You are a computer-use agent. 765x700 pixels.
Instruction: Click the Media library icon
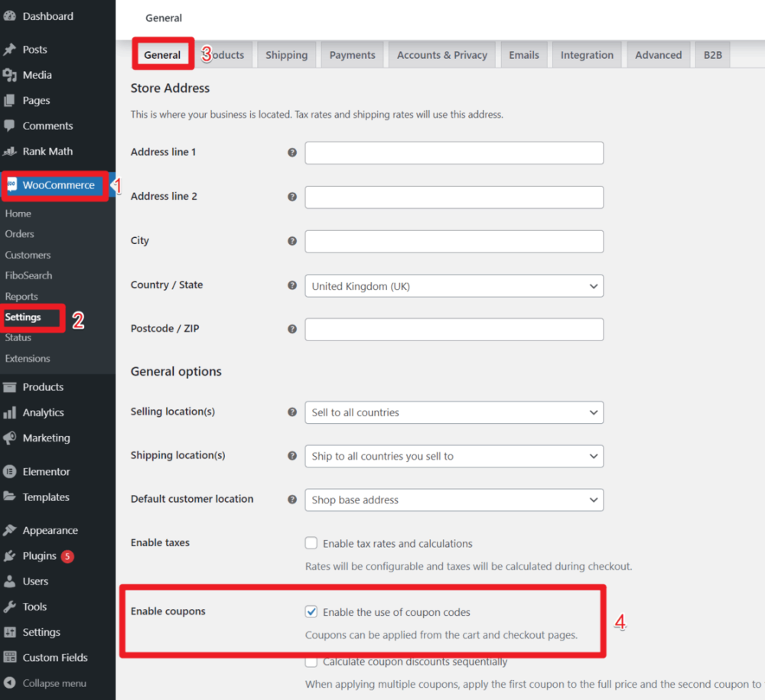point(10,75)
